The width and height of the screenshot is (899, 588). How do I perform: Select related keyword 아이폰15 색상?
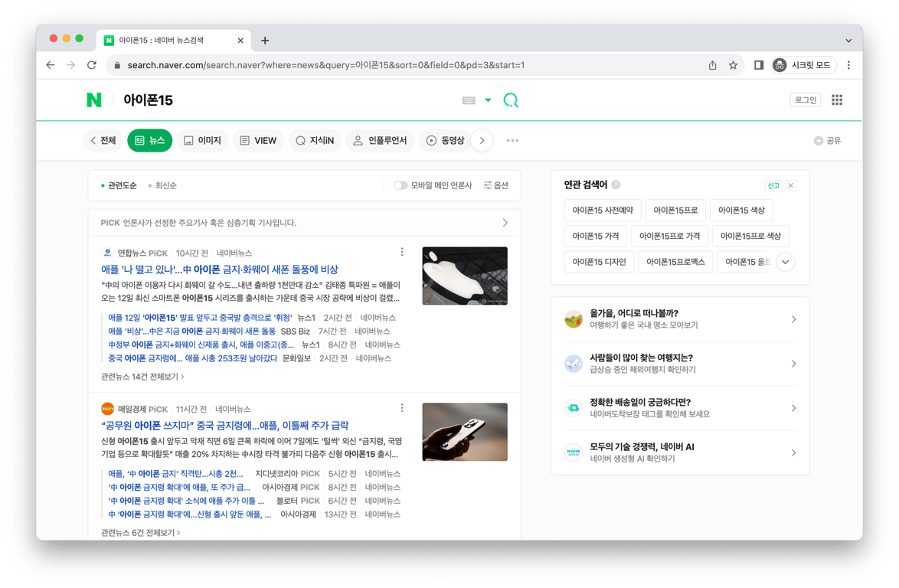point(741,211)
